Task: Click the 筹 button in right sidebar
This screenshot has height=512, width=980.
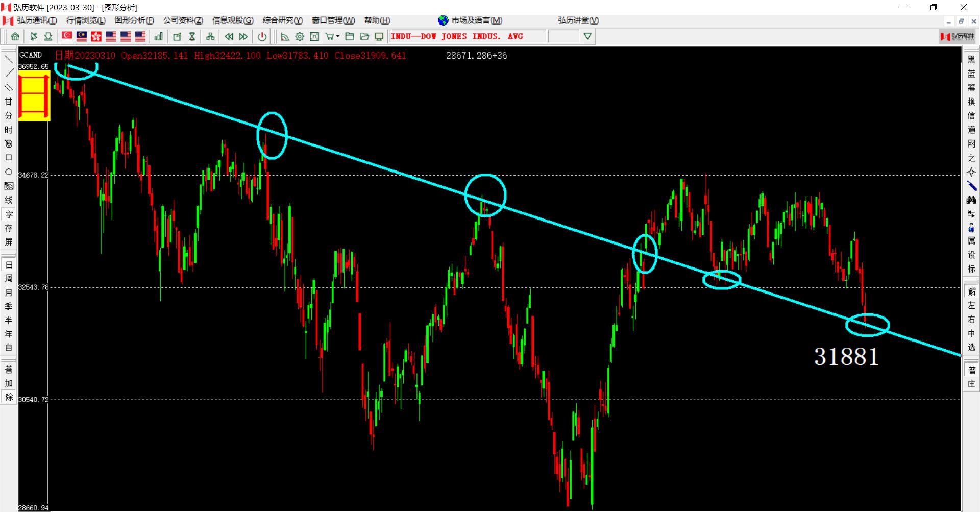Action: pos(971,88)
